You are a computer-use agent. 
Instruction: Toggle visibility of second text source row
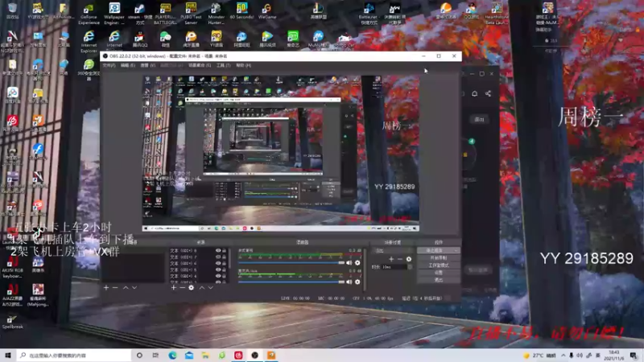click(218, 257)
